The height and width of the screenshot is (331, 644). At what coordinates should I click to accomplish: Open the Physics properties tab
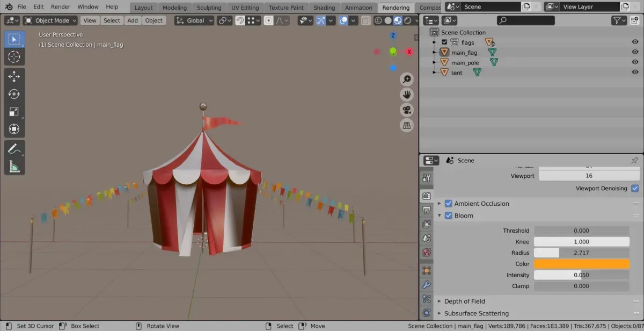click(x=427, y=313)
